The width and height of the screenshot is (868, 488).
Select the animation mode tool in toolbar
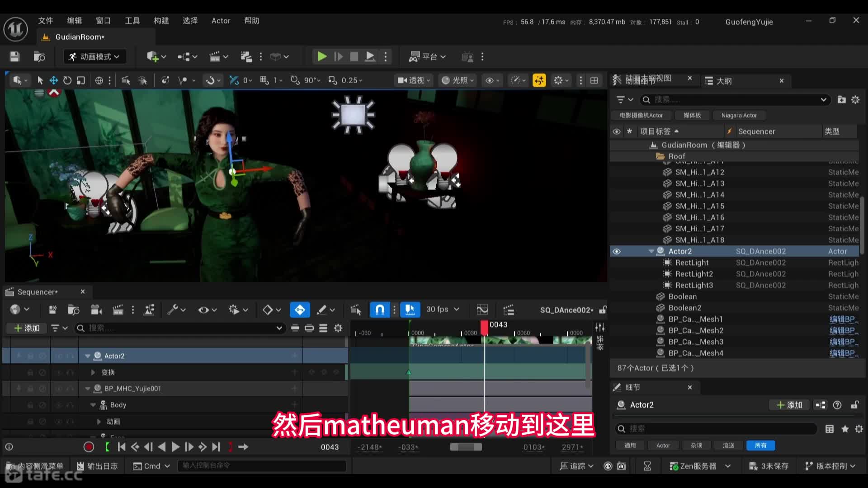pyautogui.click(x=94, y=56)
